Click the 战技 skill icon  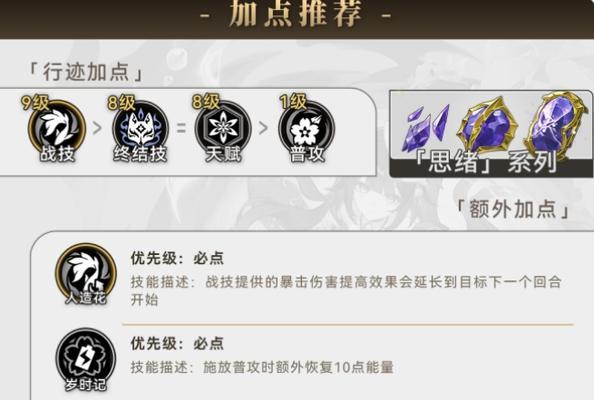[x=57, y=128]
